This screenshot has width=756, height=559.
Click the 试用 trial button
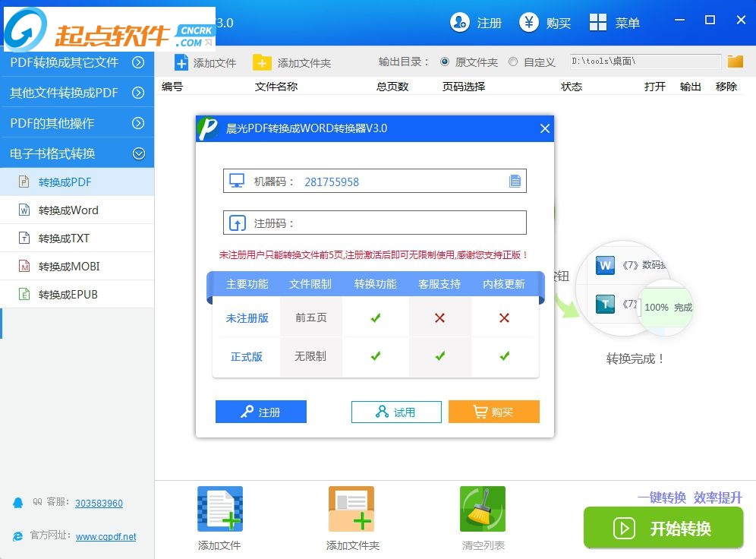pyautogui.click(x=396, y=412)
